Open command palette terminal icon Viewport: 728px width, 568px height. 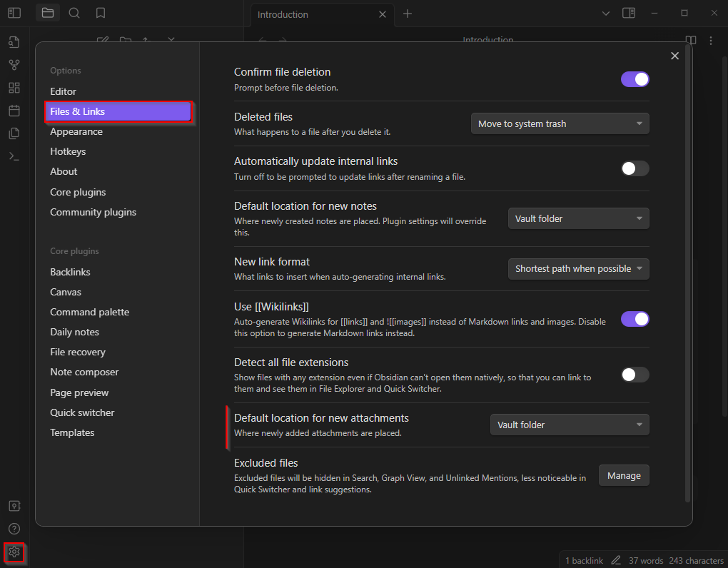coord(14,156)
